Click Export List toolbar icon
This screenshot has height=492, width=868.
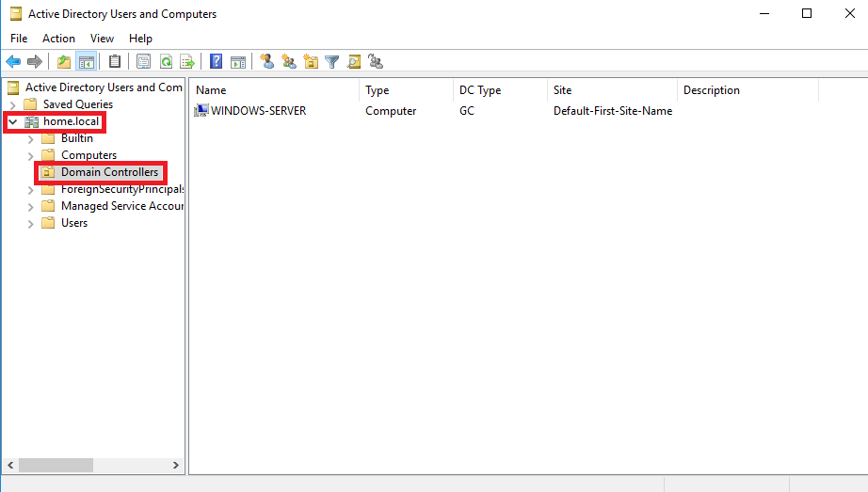point(187,61)
